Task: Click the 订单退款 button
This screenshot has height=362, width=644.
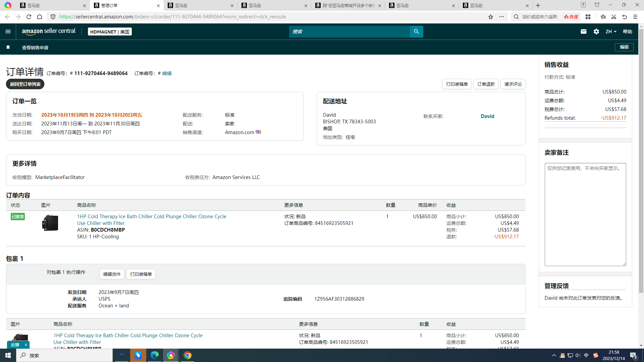Action: pos(486,84)
